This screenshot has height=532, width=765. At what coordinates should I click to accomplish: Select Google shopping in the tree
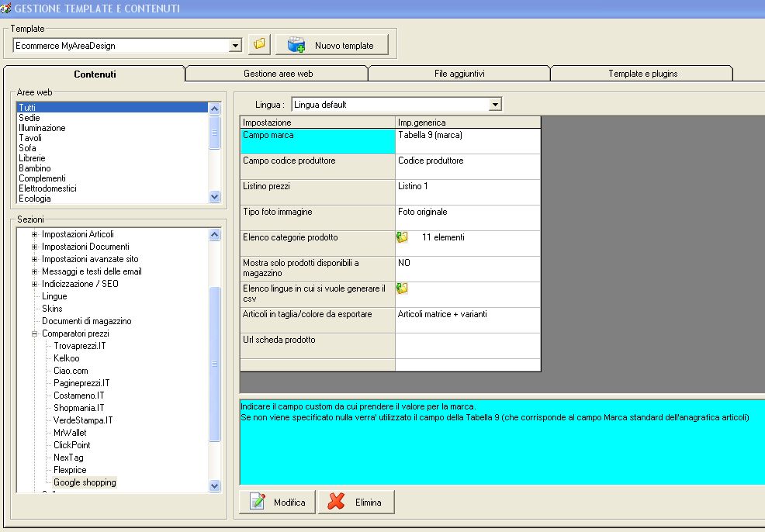[85, 482]
